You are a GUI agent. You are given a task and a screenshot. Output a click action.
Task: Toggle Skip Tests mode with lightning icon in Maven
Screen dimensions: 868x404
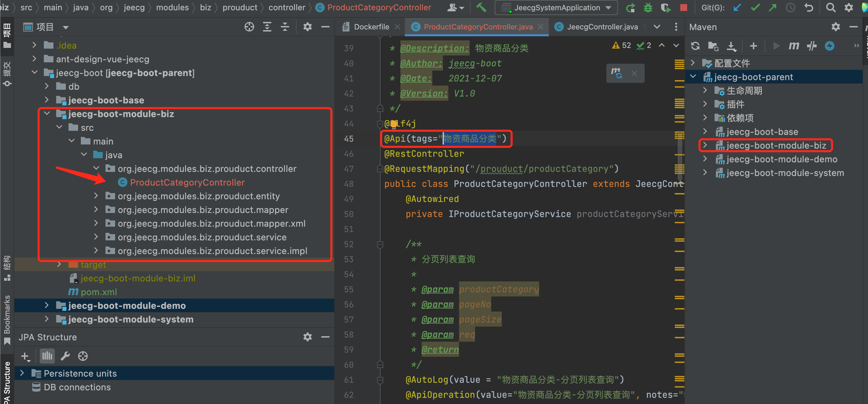tap(829, 46)
